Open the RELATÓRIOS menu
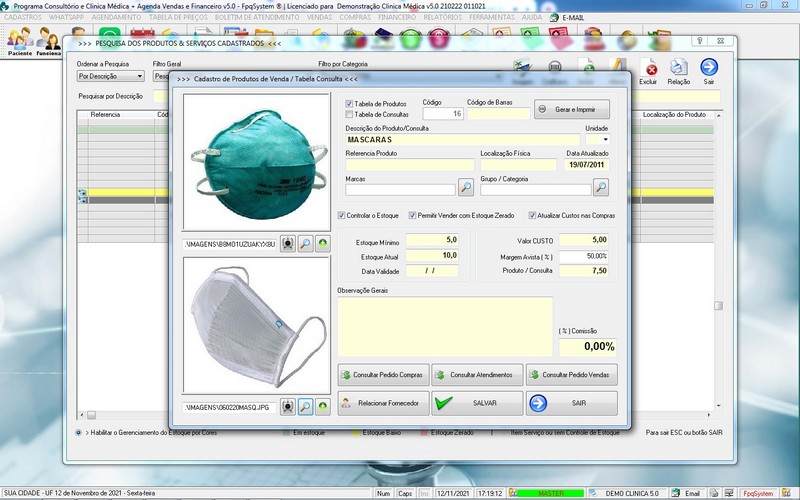 pos(442,17)
